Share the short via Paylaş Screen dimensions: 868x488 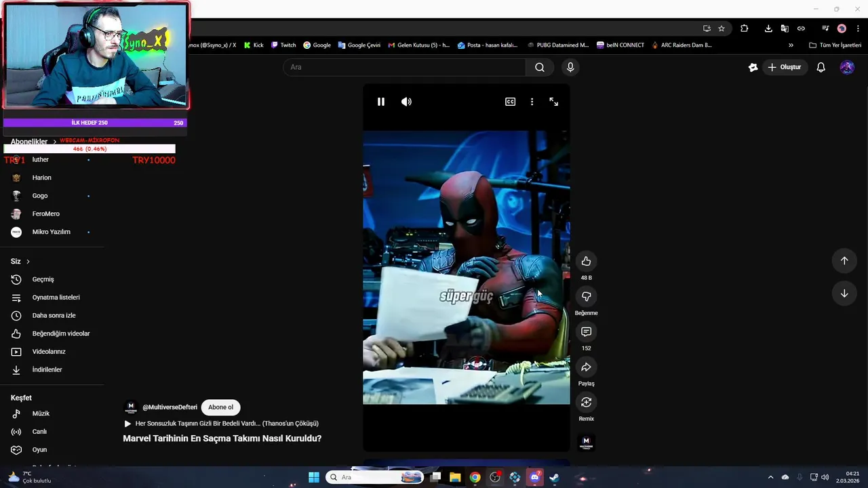pos(586,367)
